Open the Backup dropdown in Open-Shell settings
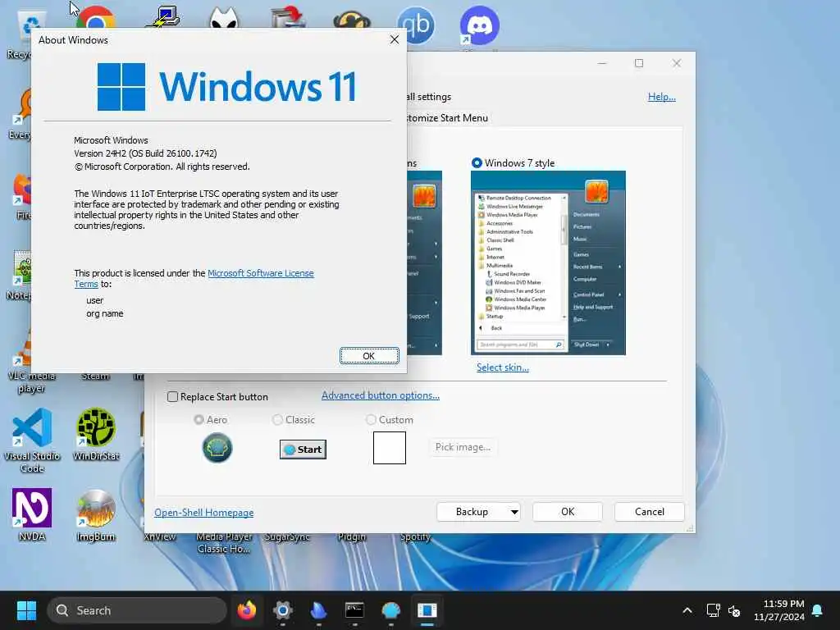The image size is (840, 630). pyautogui.click(x=478, y=512)
